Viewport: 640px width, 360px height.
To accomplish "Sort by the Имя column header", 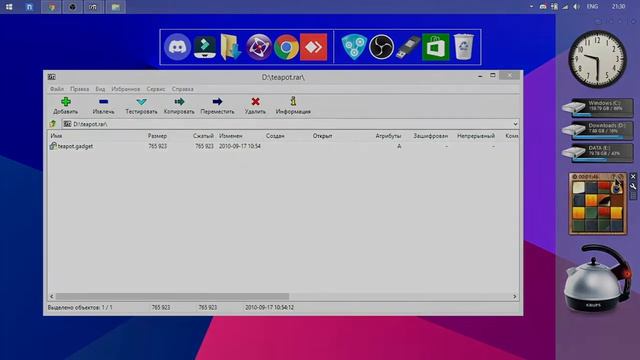I will [x=56, y=136].
